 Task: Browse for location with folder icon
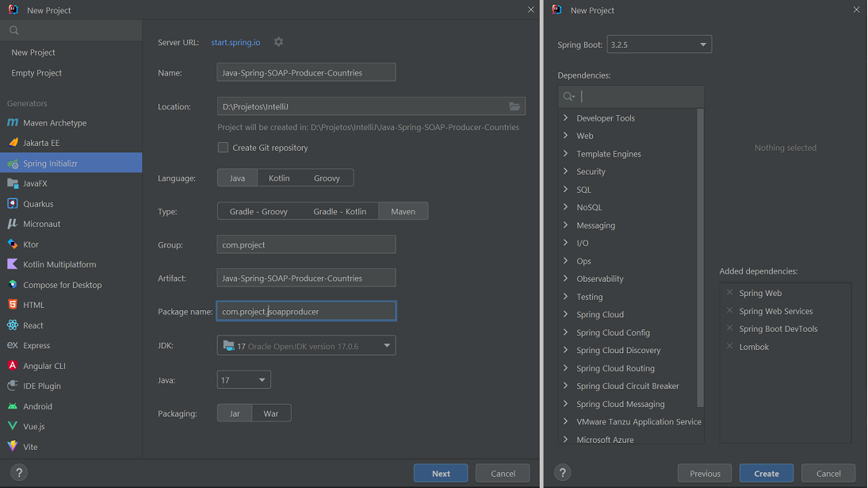click(x=514, y=106)
